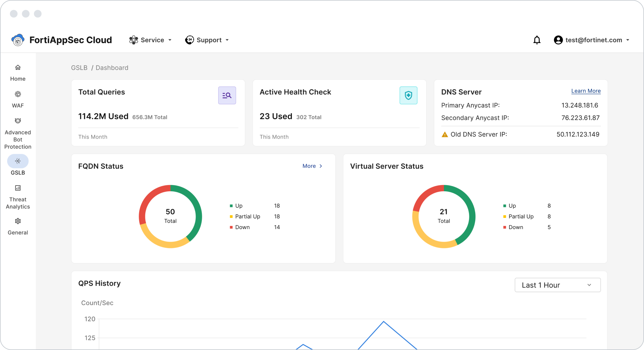Open the Support dropdown
The height and width of the screenshot is (350, 644).
207,40
